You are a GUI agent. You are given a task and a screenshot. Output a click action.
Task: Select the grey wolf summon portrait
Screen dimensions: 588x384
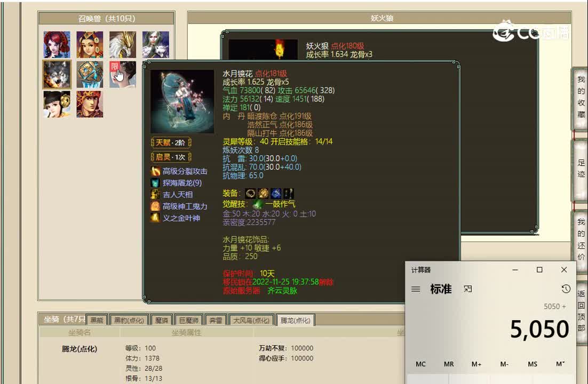click(57, 74)
